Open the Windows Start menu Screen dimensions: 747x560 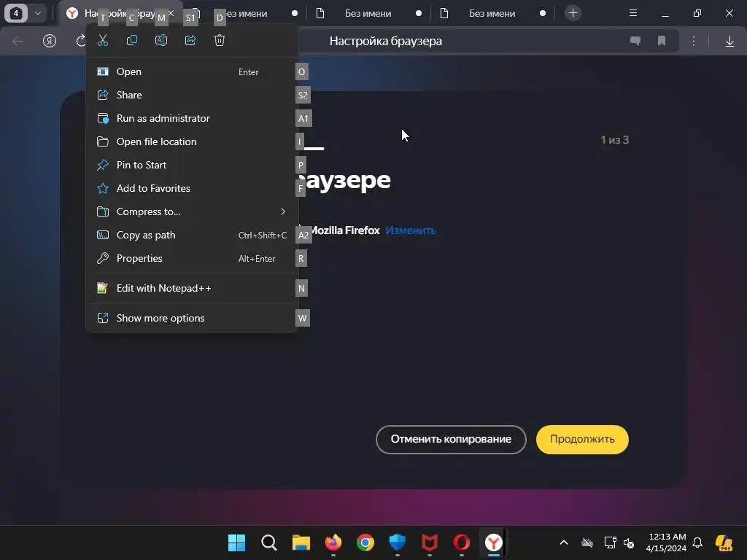237,542
